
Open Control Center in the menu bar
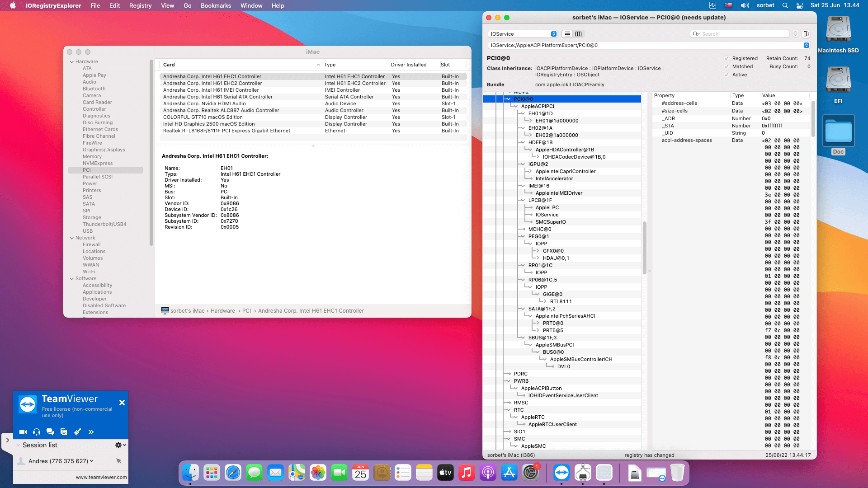800,5
